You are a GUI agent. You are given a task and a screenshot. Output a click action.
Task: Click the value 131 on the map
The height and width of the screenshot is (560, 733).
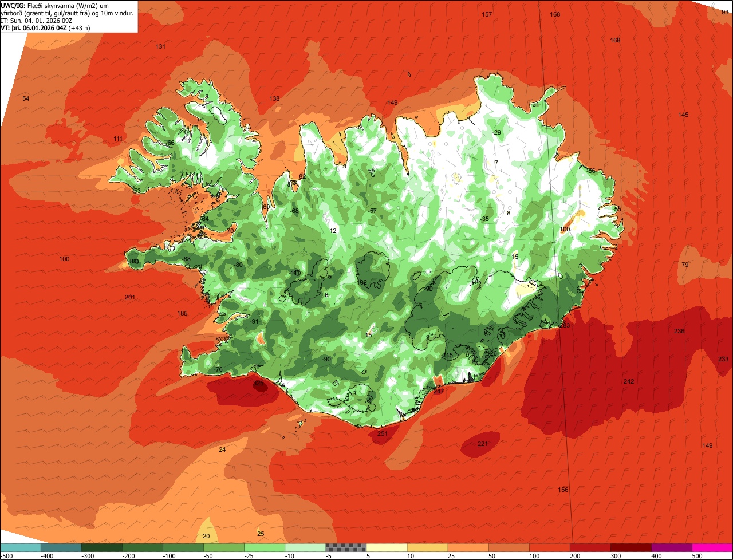pyautogui.click(x=160, y=46)
